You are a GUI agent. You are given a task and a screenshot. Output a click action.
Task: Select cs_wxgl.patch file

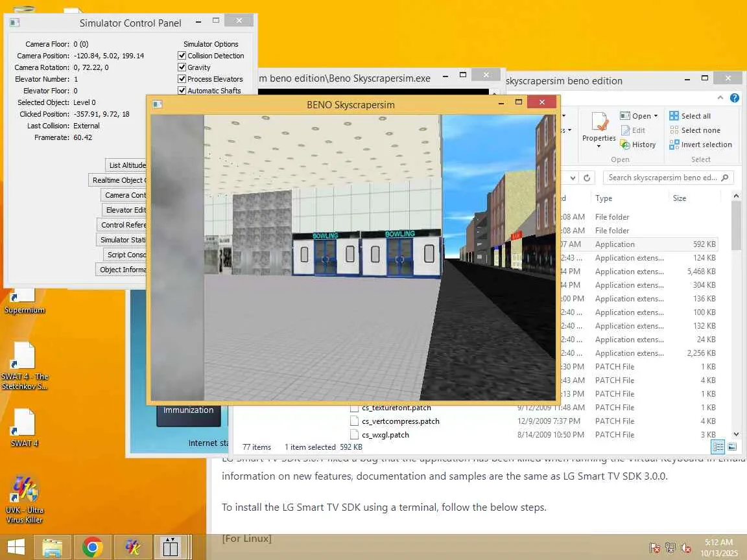point(385,435)
